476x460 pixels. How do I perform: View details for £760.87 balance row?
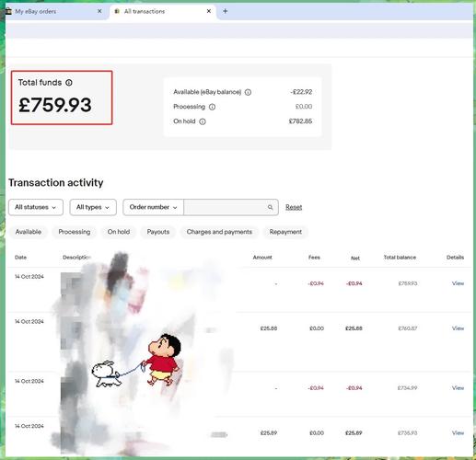pyautogui.click(x=458, y=328)
